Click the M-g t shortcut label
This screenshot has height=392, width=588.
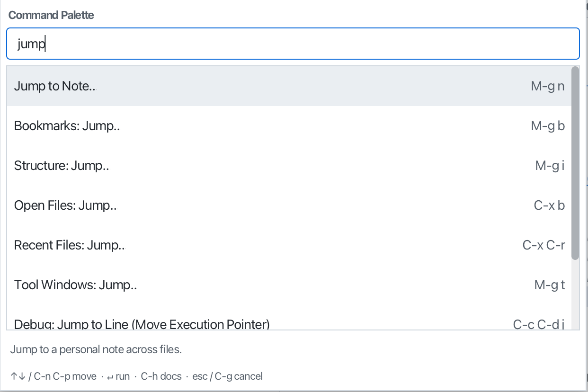point(550,285)
